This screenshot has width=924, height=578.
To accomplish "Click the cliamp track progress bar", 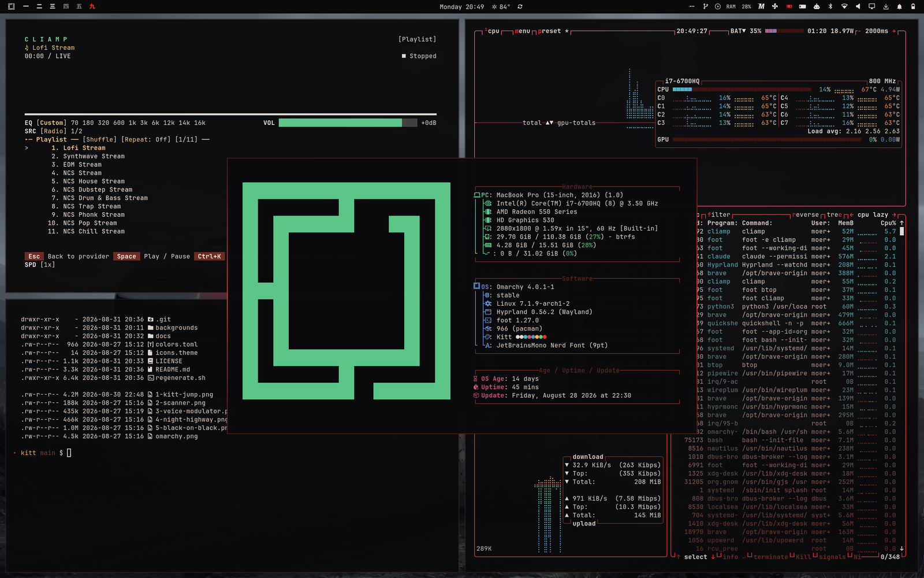I will pos(230,114).
